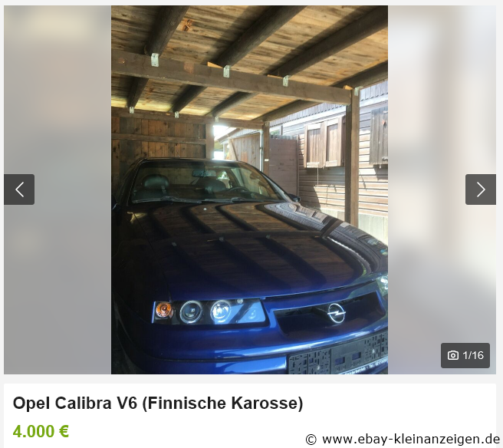Image resolution: width=503 pixels, height=448 pixels.
Task: Click the angel-eye headlights in the photo
Action: tap(205, 311)
